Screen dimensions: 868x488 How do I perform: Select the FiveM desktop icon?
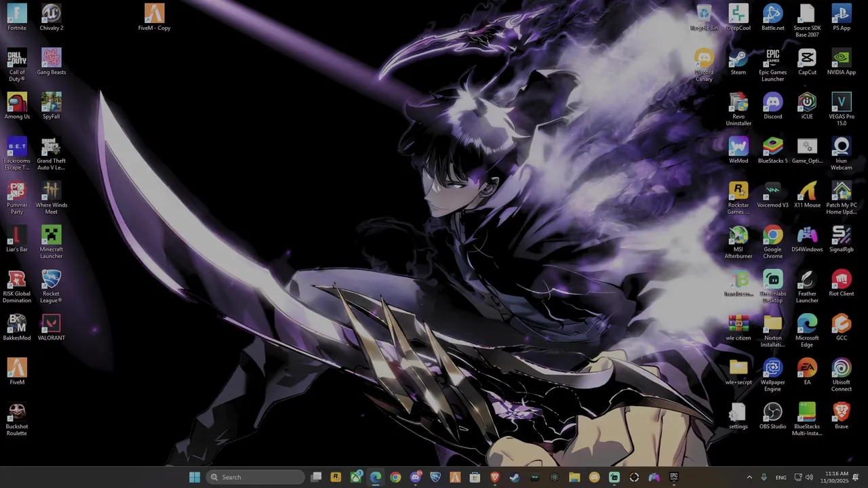tap(17, 371)
